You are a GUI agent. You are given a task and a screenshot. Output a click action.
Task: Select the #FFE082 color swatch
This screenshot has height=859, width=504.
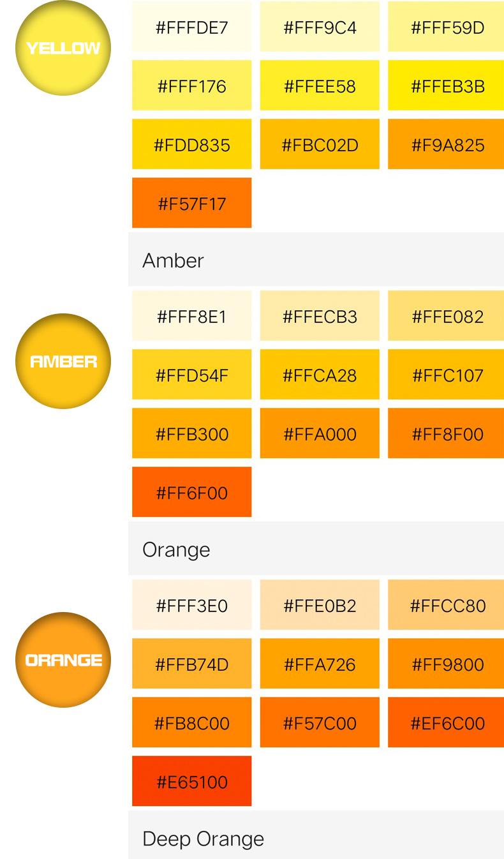coord(447,317)
